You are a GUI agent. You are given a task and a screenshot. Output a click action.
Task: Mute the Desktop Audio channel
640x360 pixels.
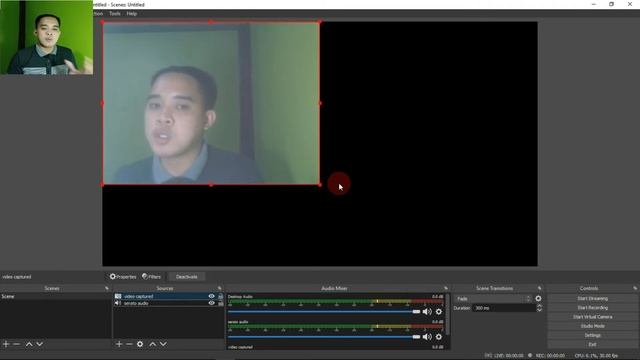(427, 312)
